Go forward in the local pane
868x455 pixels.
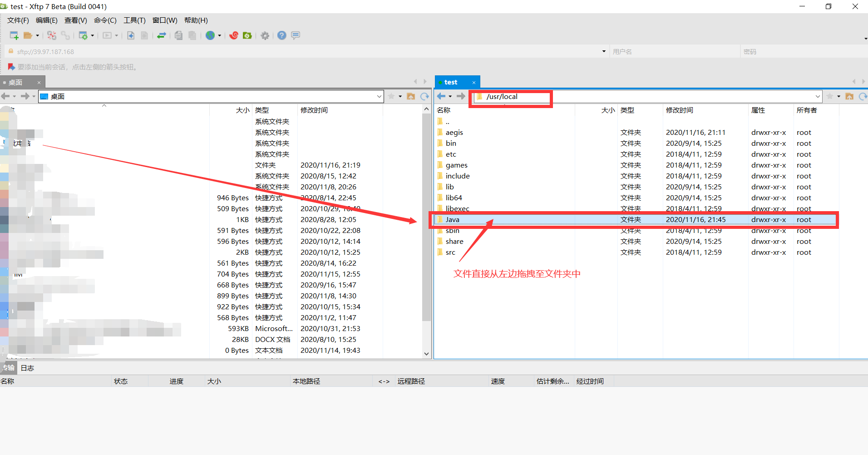[25, 96]
